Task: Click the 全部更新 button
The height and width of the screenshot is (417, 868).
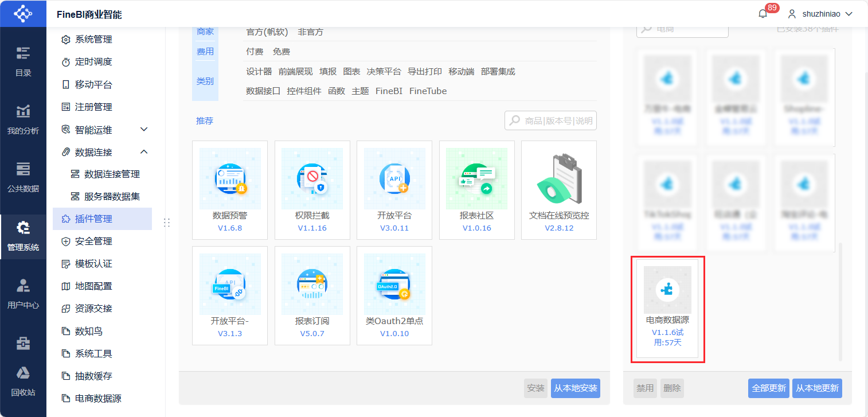Action: coord(769,388)
